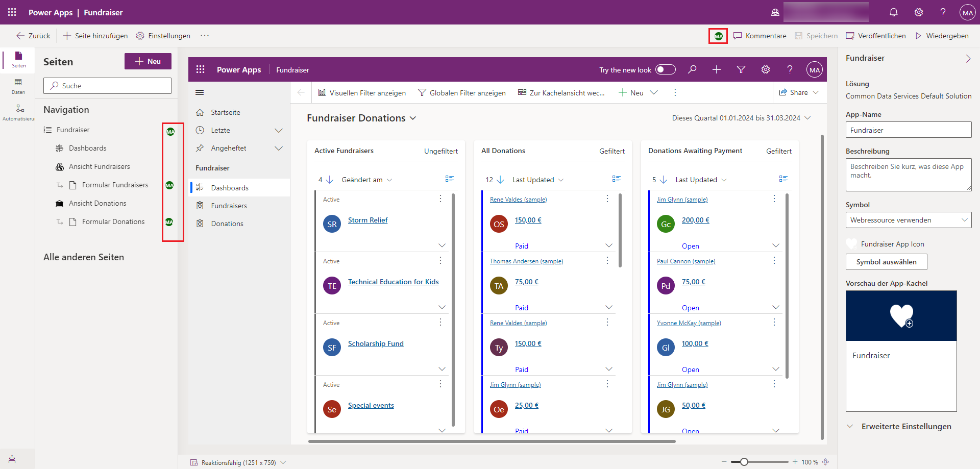
Task: Select the Automatisierung icon in left rail
Action: (x=18, y=113)
